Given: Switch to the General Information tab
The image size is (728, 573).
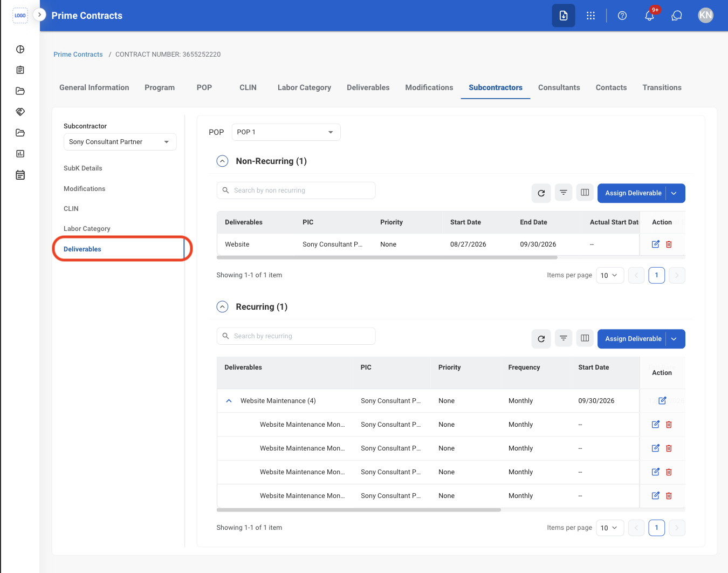Looking at the screenshot, I should pos(94,87).
